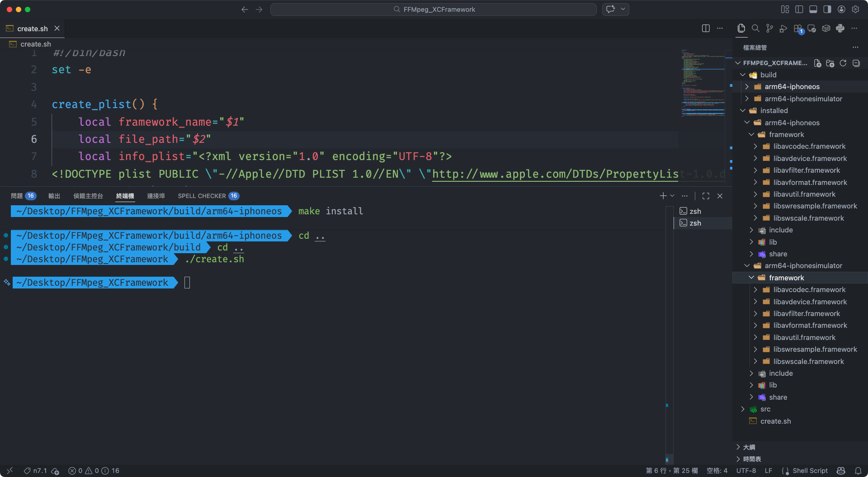Toggle the bottom panel visibility

813,9
